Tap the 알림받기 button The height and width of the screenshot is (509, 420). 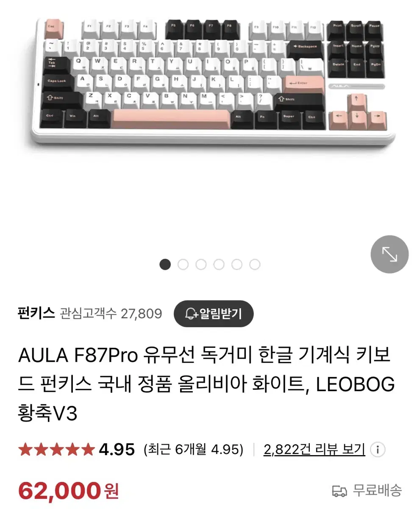click(x=214, y=314)
